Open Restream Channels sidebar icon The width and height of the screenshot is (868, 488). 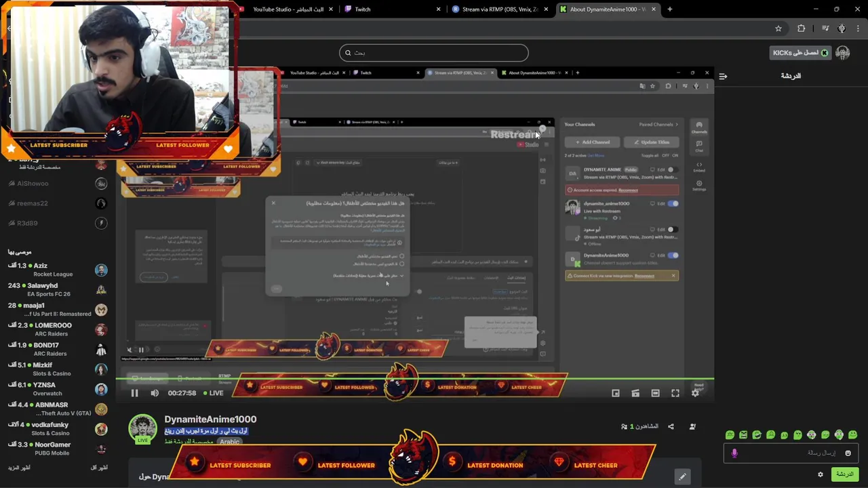[698, 127]
